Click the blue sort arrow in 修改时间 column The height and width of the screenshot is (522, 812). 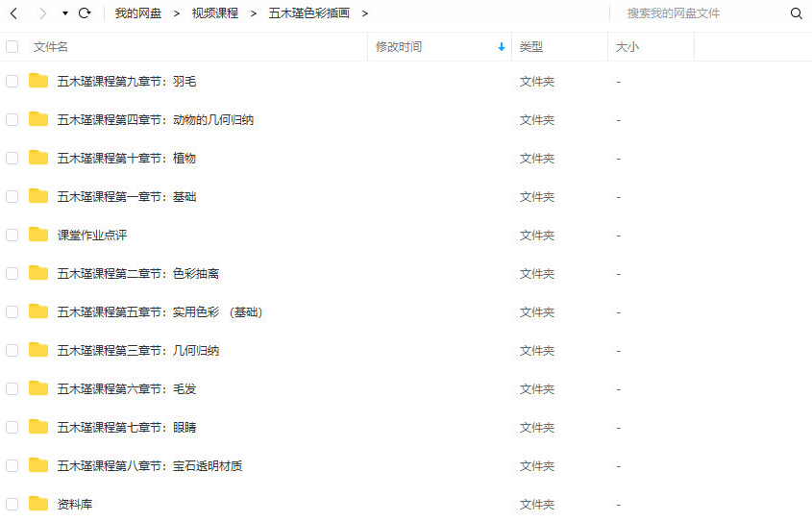(502, 47)
